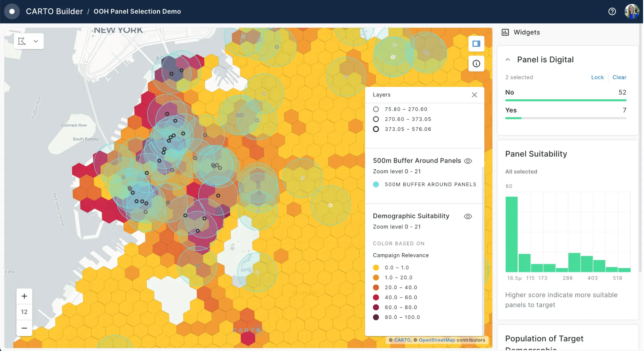Viewport: 644px width, 351px height.
Task: Open the selection tool dropdown arrow
Action: [36, 41]
